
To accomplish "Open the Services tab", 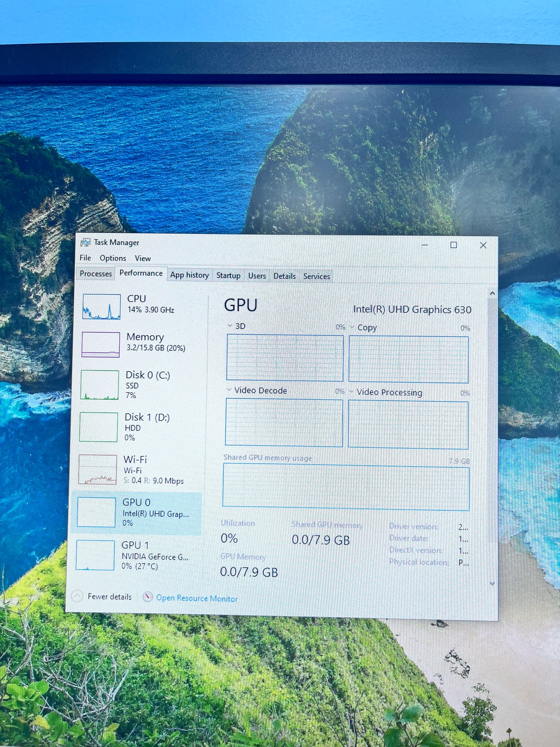I will coord(317,276).
